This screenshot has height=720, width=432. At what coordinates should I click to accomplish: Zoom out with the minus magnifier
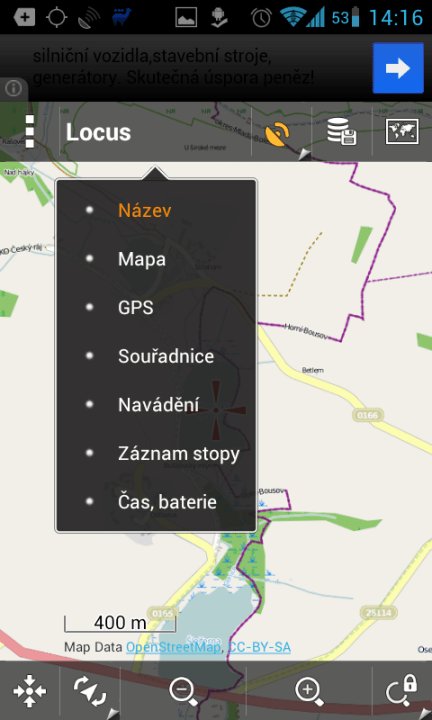click(183, 692)
